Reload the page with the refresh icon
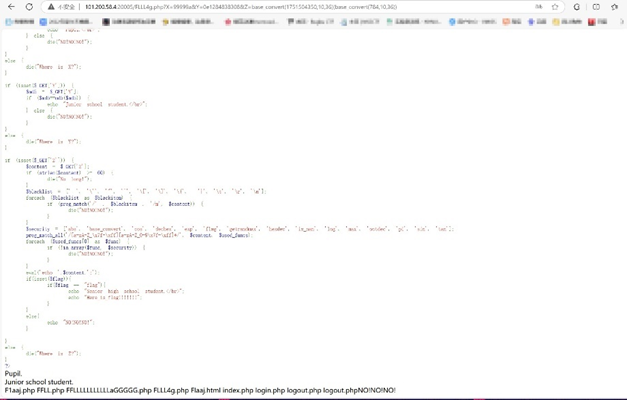The width and height of the screenshot is (627, 400). [29, 7]
